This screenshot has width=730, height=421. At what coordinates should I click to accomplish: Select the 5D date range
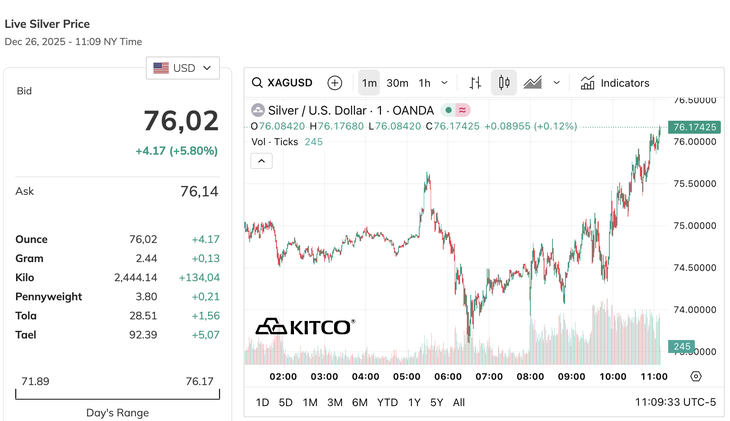(286, 402)
